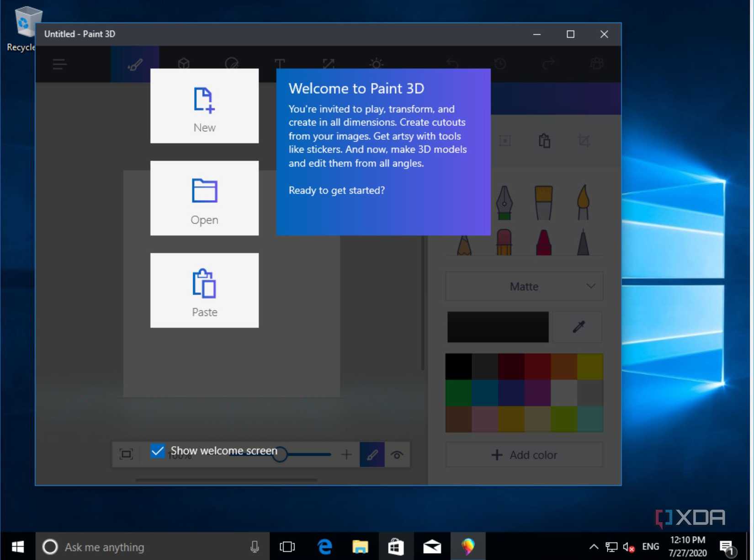The width and height of the screenshot is (754, 560).
Task: Select the Canvas tool
Action: tap(328, 64)
